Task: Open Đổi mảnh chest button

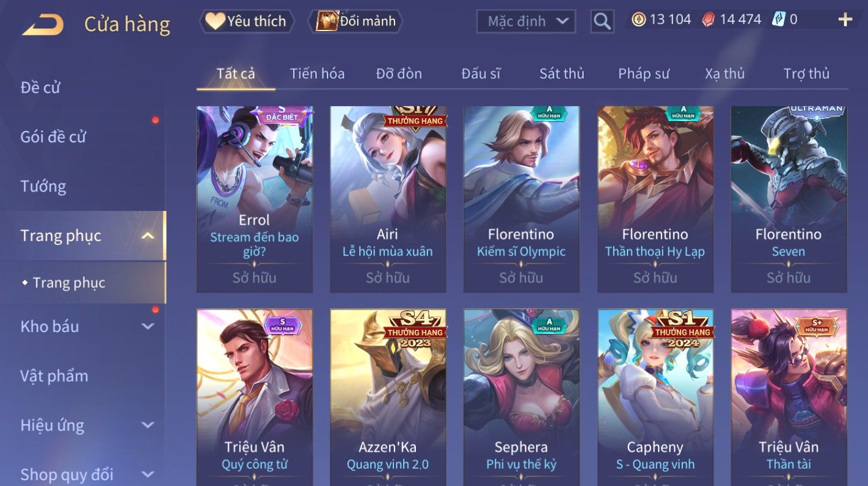Action: coord(355,21)
